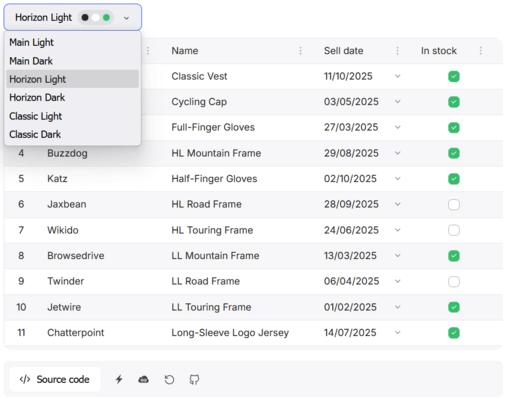
Task: Open date picker for 01/02/2025
Action: click(x=397, y=307)
